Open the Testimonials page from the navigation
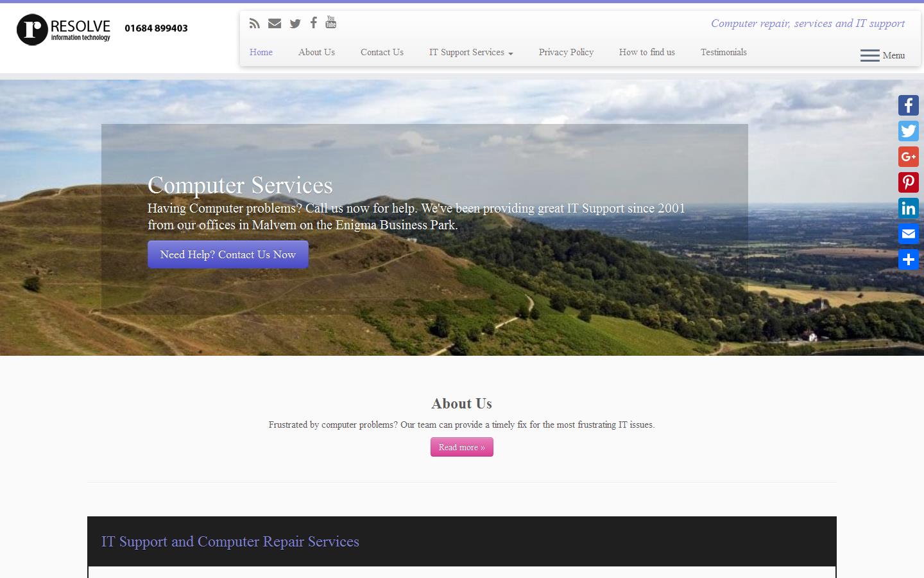This screenshot has height=578, width=924. point(723,53)
